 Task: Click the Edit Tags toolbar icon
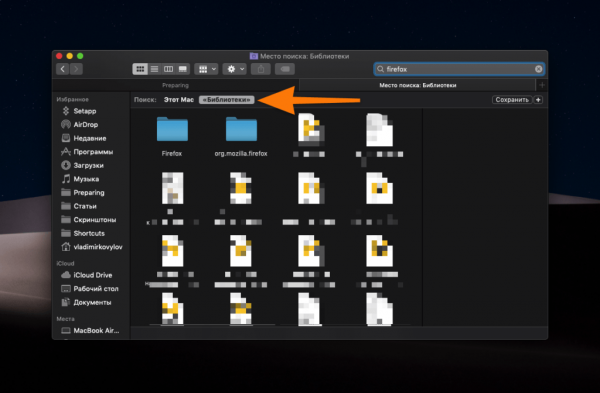coord(285,69)
